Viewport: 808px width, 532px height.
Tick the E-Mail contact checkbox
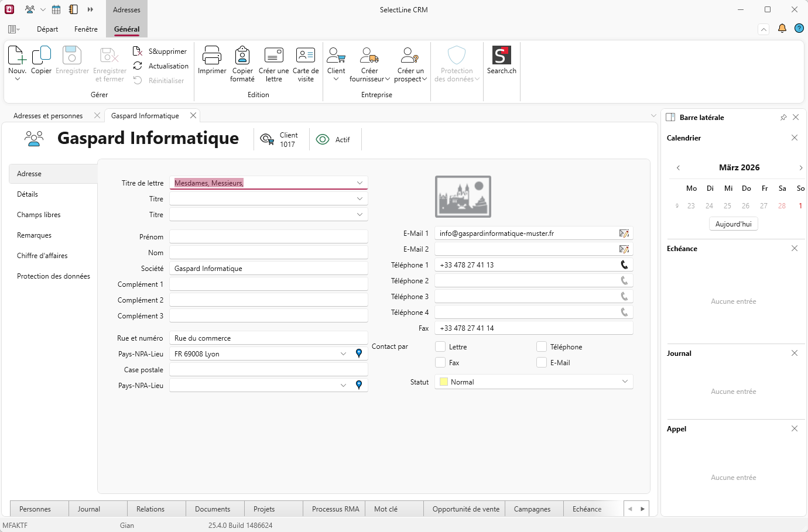pyautogui.click(x=542, y=363)
